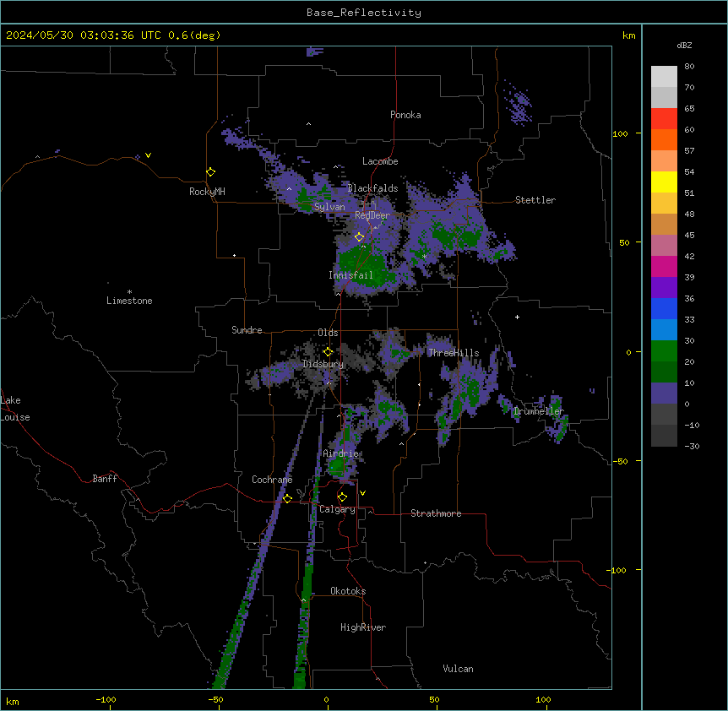Screen dimensions: 728x711
Task: Click the RockyMH label
Action: (x=207, y=192)
